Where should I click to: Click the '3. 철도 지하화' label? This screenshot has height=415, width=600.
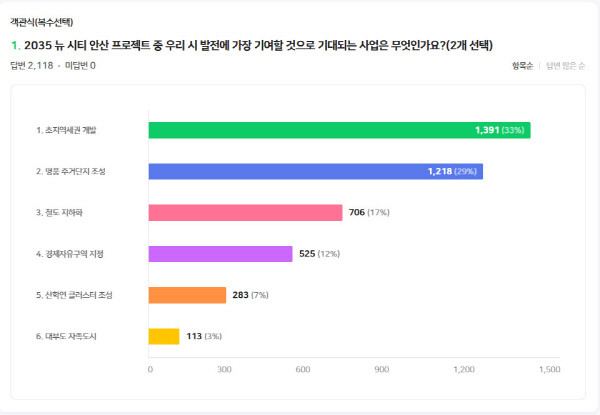point(61,212)
